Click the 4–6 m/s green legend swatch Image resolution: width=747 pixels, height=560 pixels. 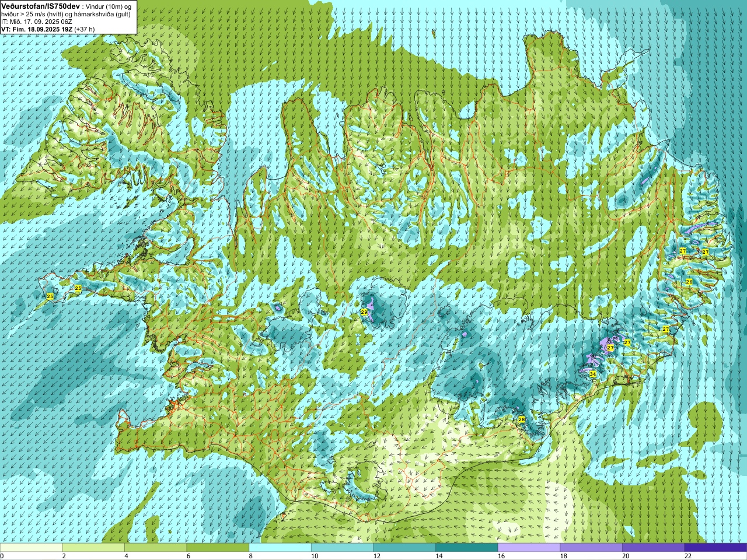(155, 548)
